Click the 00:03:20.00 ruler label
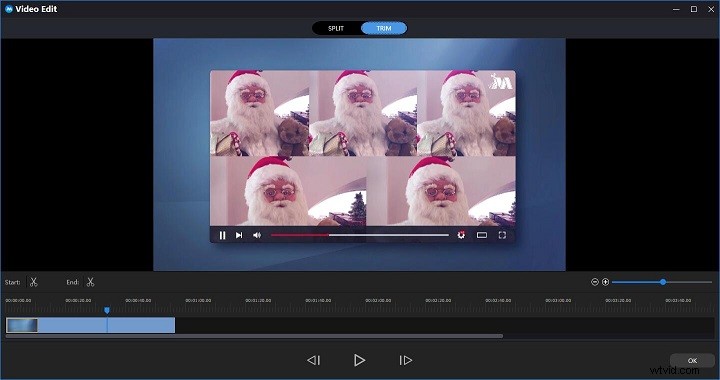 pyautogui.click(x=618, y=301)
